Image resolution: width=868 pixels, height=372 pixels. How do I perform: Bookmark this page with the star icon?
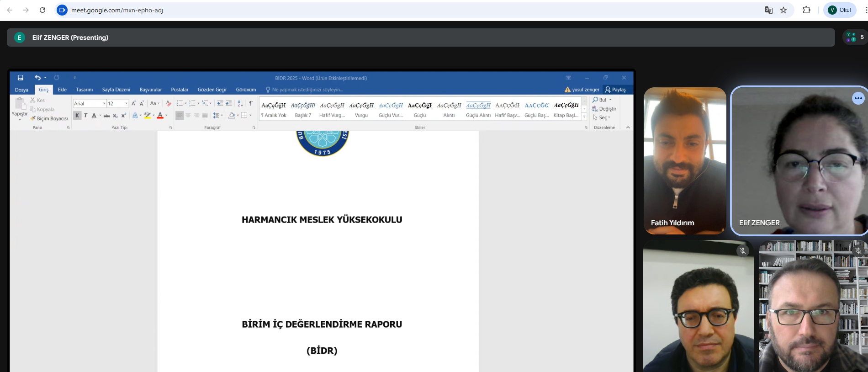tap(783, 10)
